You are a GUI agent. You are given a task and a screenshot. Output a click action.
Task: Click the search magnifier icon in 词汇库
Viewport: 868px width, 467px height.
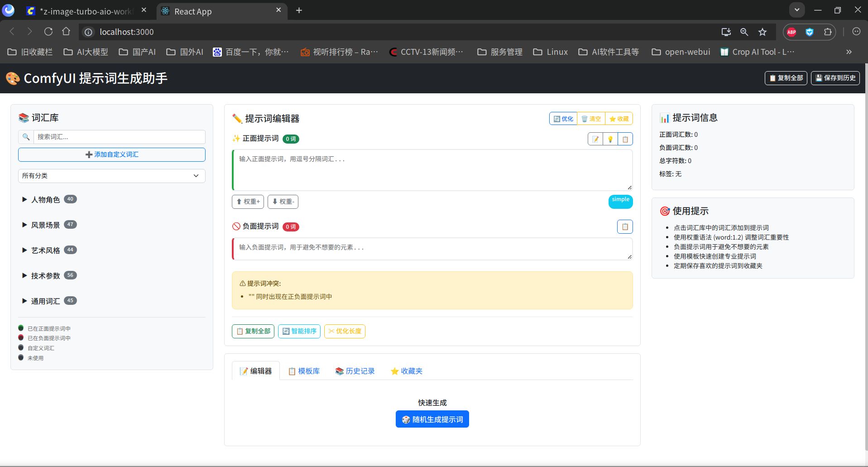coord(26,137)
